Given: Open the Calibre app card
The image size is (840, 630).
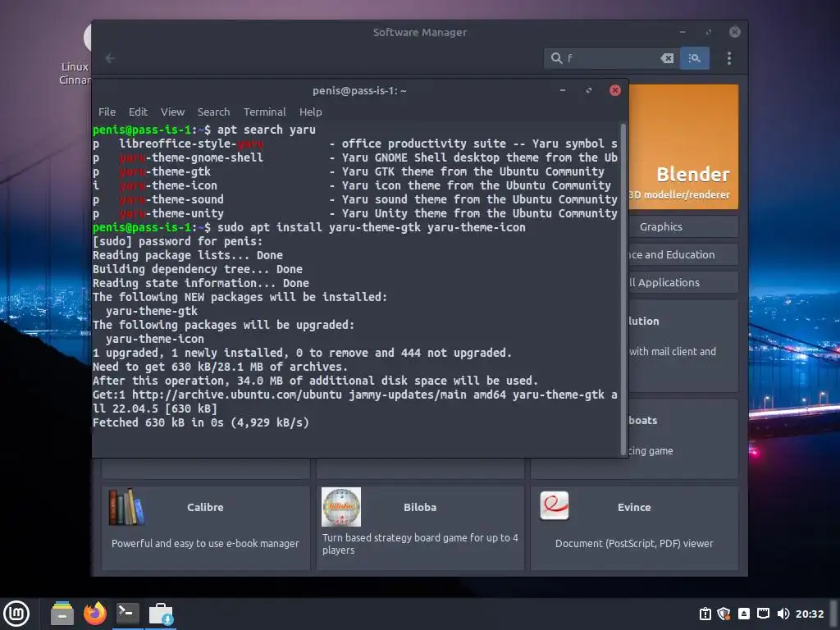Looking at the screenshot, I should pyautogui.click(x=205, y=527).
